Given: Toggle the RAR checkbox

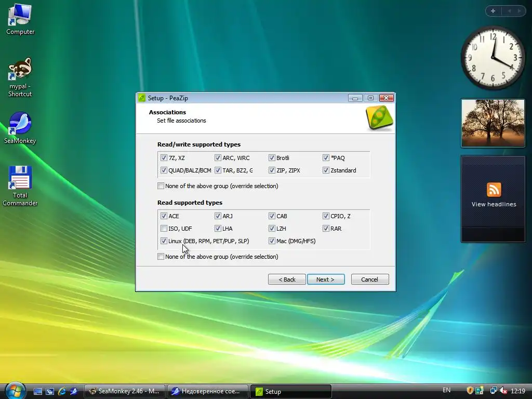Looking at the screenshot, I should [326, 229].
